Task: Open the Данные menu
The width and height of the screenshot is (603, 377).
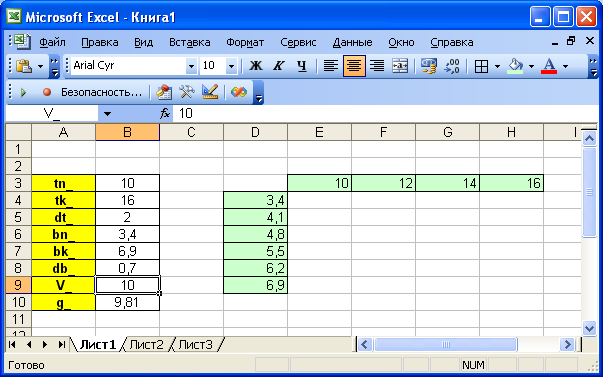Action: click(352, 42)
